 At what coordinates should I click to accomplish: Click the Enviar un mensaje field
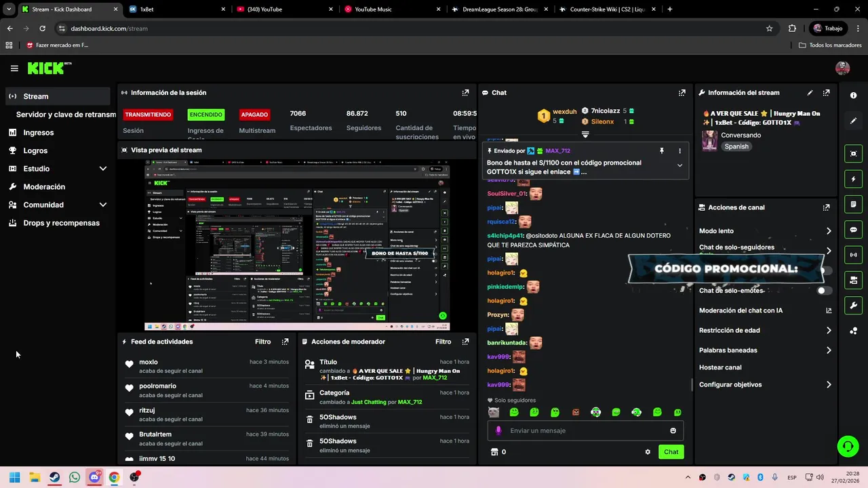585,430
